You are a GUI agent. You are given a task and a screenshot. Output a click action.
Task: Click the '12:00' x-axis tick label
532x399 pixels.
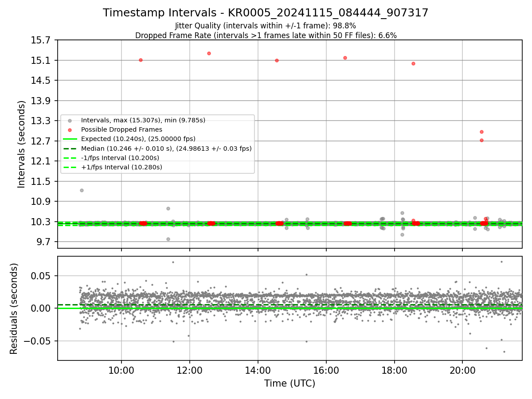(x=190, y=371)
